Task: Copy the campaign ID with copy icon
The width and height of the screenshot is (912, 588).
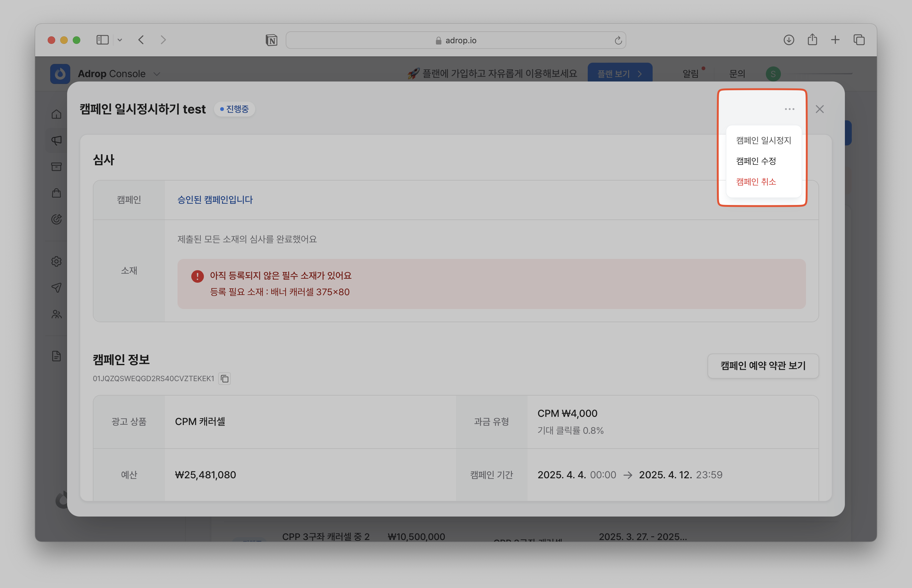Action: pos(225,379)
